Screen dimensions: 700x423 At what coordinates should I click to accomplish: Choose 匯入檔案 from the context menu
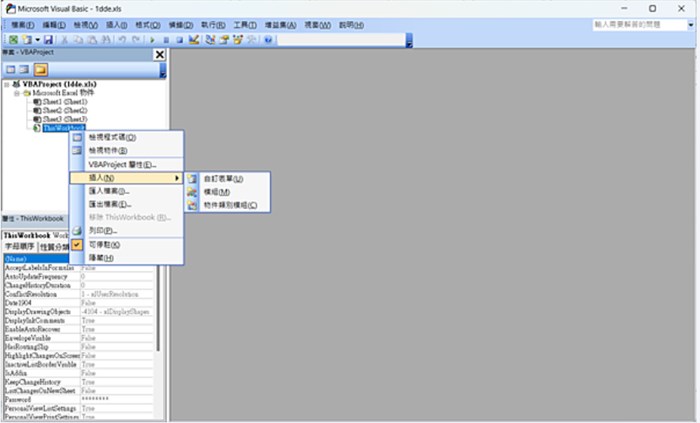109,190
